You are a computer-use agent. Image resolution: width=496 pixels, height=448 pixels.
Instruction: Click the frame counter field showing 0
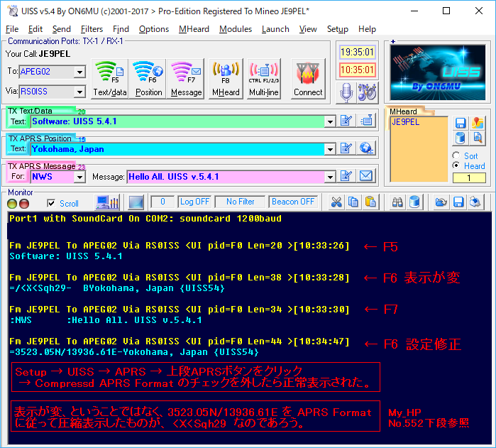pos(162,202)
